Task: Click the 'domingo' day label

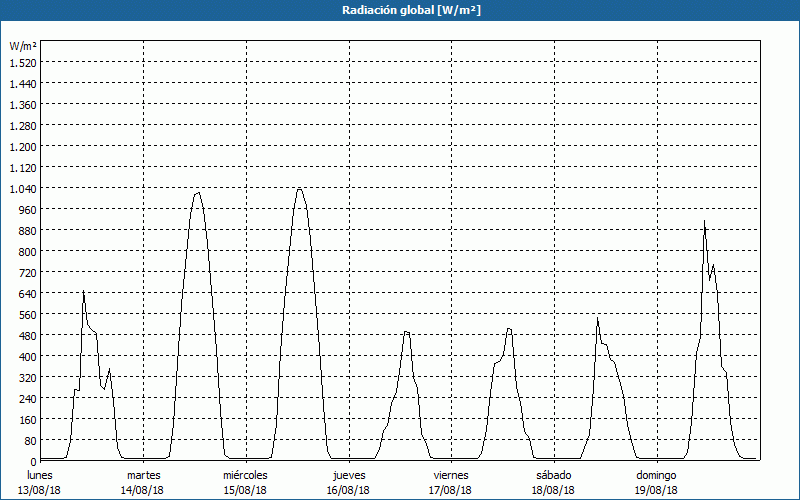Action: click(x=656, y=475)
